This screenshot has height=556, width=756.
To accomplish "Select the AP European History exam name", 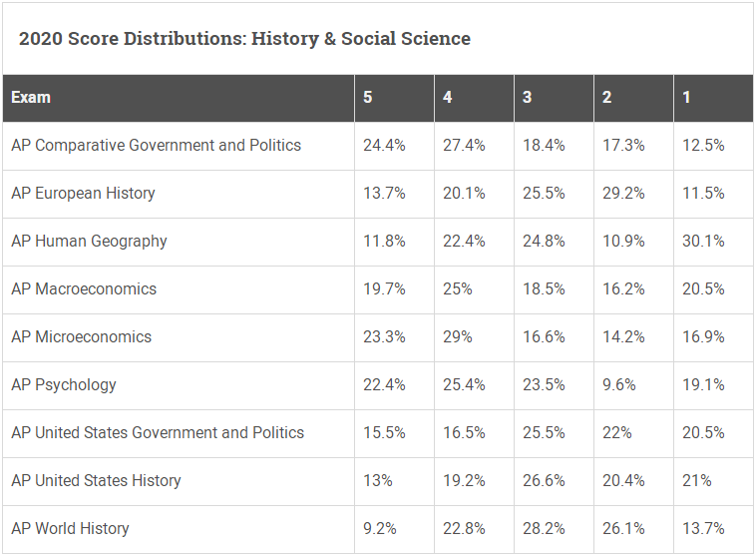I will tap(83, 194).
